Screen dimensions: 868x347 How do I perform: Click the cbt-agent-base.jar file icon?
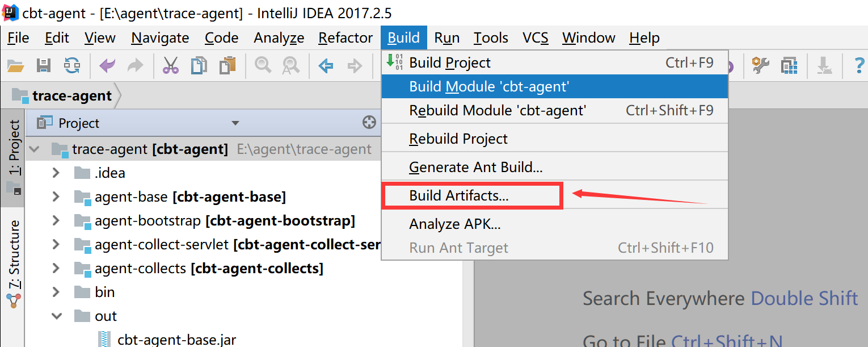104,340
